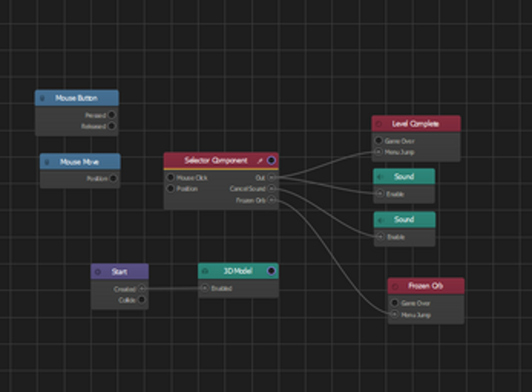This screenshot has height=392, width=532.
Task: Click the mouse icon on Mouse Button node
Action: [42, 98]
